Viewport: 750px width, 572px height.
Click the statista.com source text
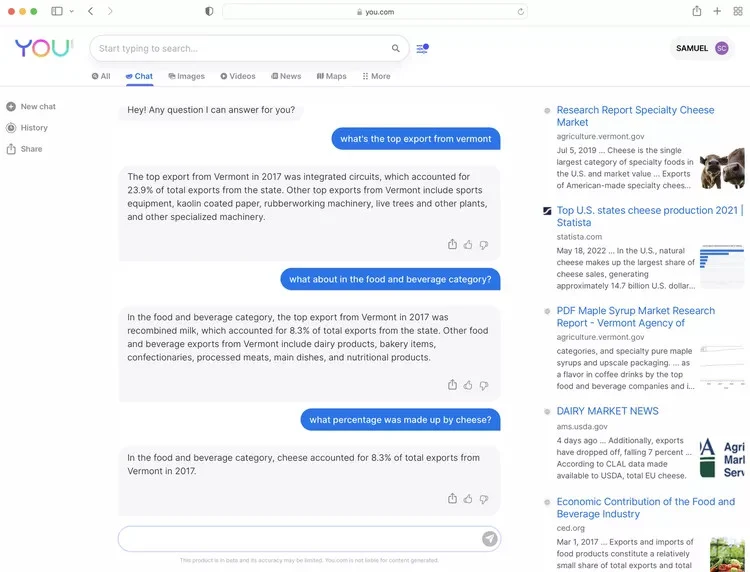point(579,237)
